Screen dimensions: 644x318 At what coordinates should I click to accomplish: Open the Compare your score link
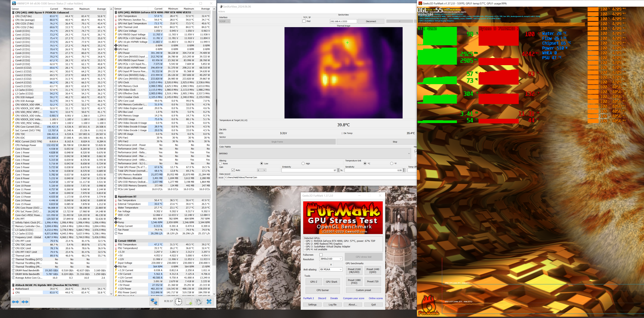pos(354,298)
